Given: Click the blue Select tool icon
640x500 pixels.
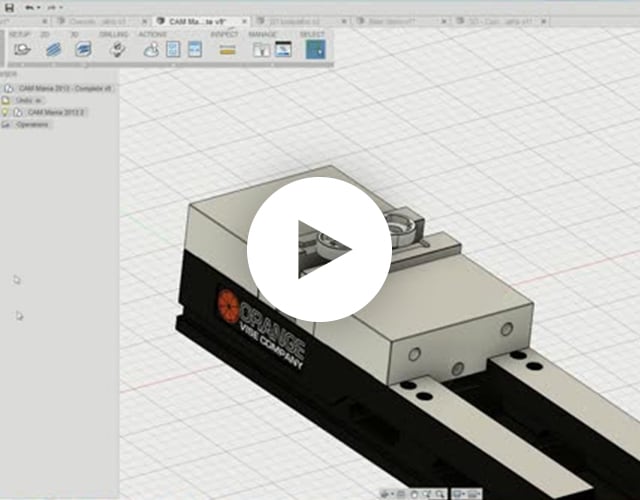Looking at the screenshot, I should click(316, 49).
